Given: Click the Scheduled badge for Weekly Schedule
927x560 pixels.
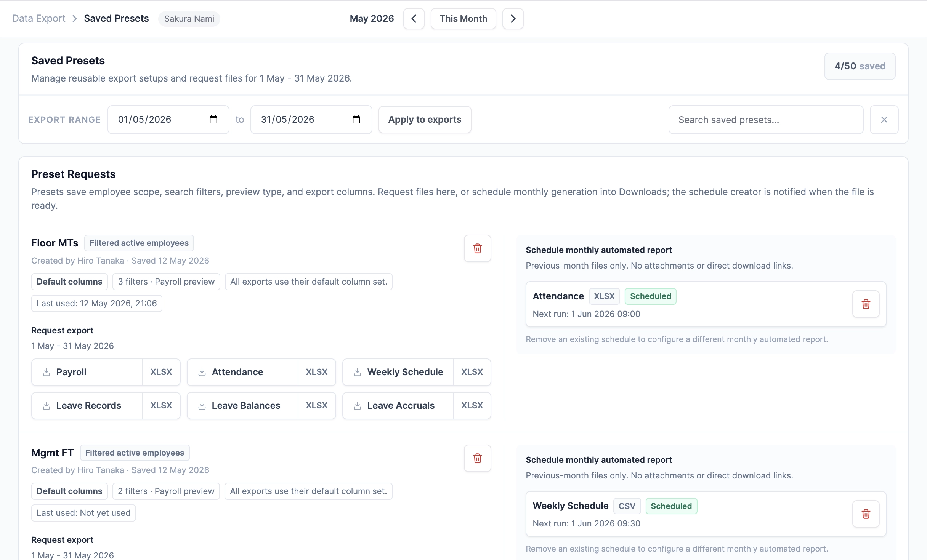Looking at the screenshot, I should (671, 506).
